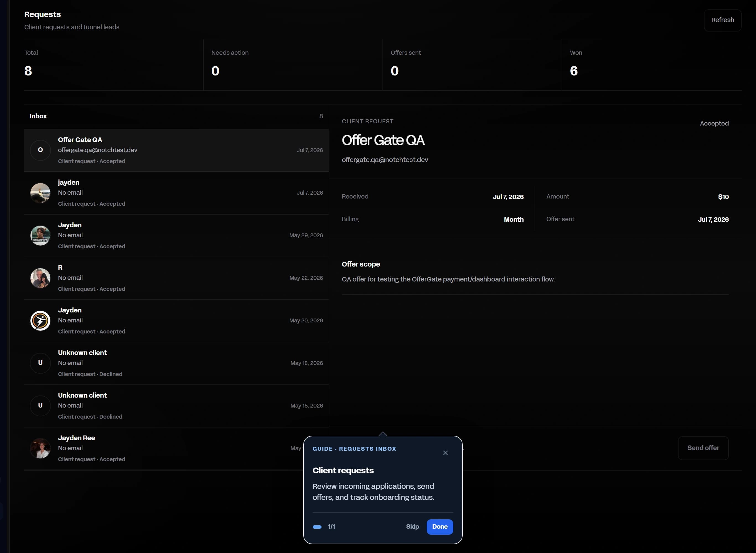Skip the Client requests guide
756x553 pixels.
point(412,526)
